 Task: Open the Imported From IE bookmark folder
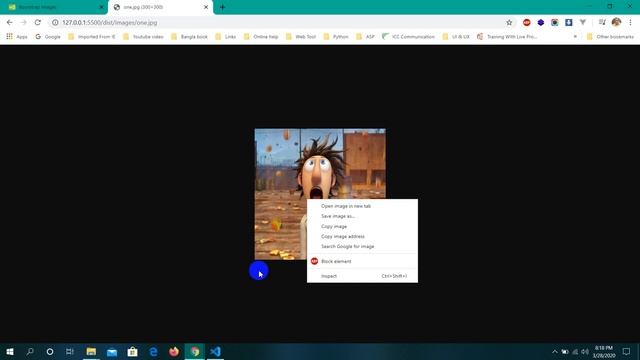pyautogui.click(x=92, y=36)
